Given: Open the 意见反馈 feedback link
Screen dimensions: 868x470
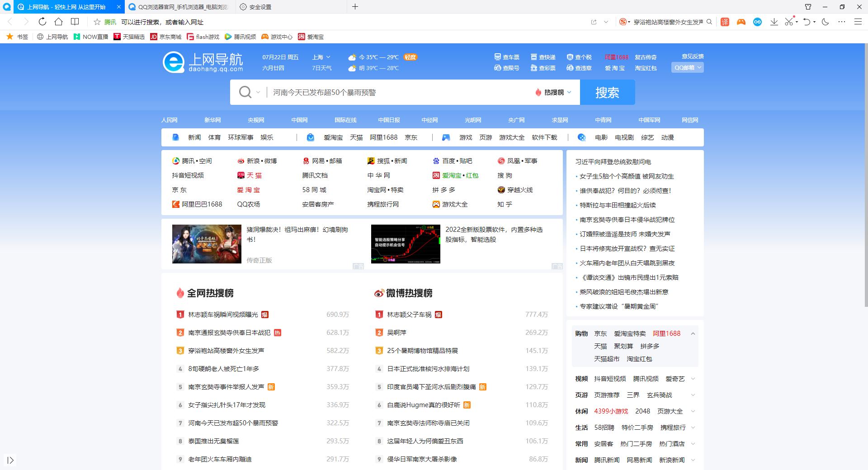Looking at the screenshot, I should 693,56.
